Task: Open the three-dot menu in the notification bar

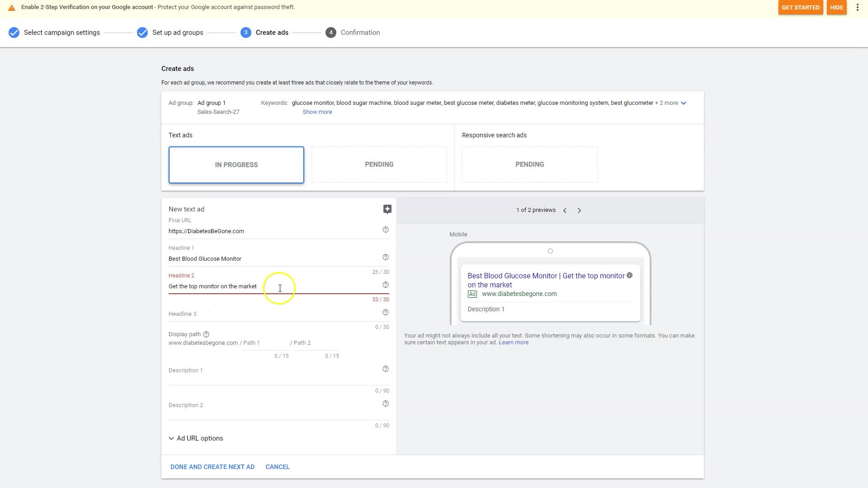Action: [x=857, y=8]
